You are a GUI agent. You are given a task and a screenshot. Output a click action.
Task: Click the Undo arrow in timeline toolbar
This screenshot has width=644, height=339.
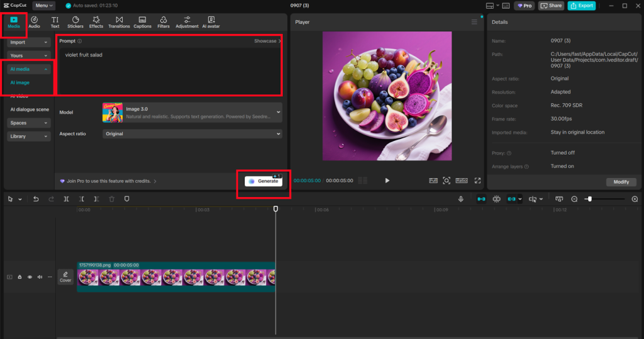pos(36,199)
